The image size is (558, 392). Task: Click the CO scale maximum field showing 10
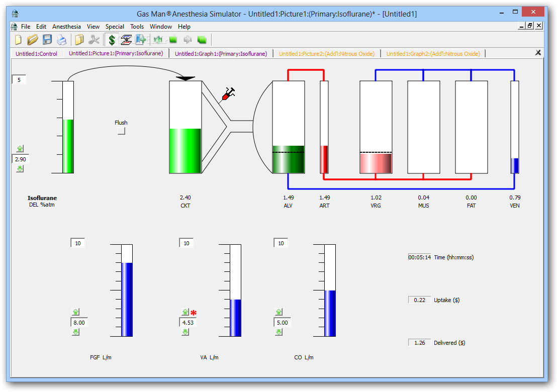281,243
